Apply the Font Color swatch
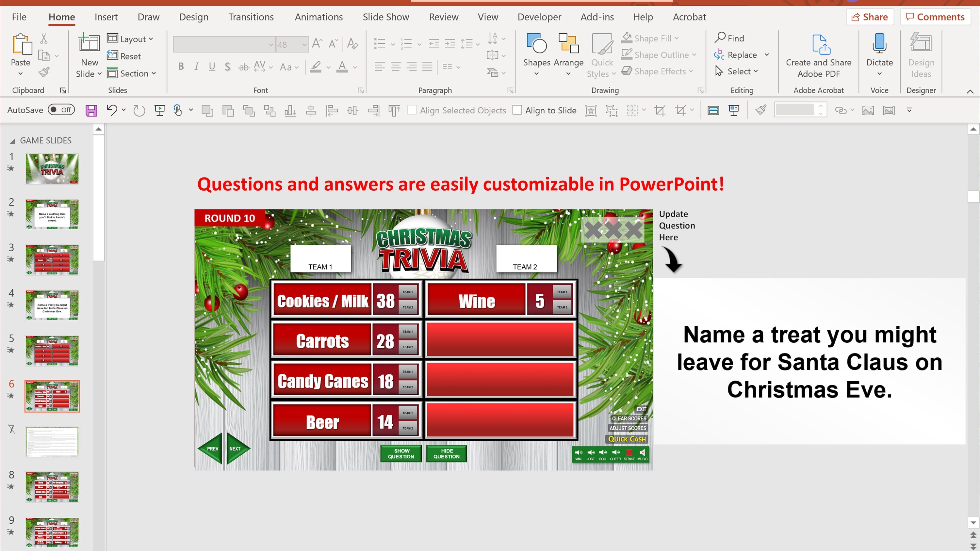 point(342,67)
